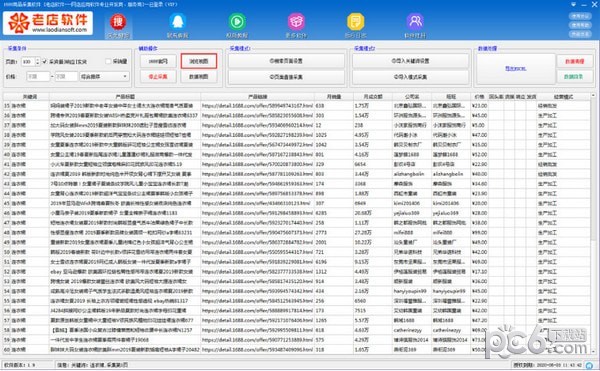
Task: Click alizhangbolin in the 旺旺 column
Action: (448, 174)
